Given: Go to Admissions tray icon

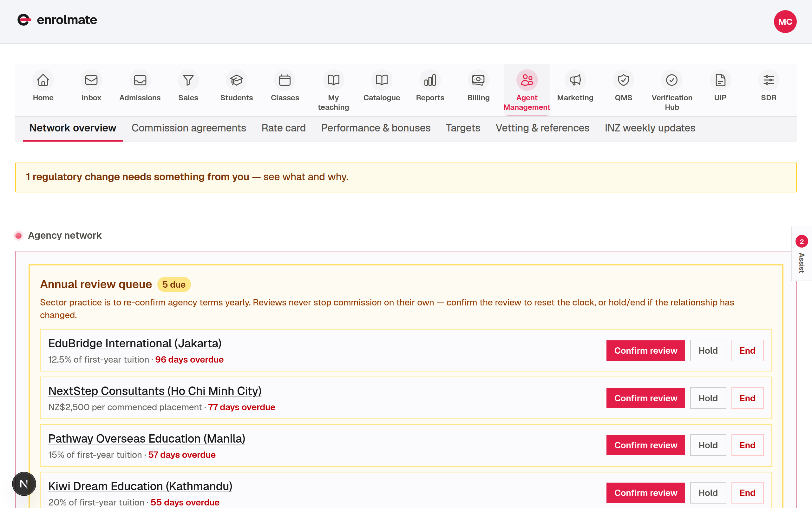Looking at the screenshot, I should coord(140,80).
